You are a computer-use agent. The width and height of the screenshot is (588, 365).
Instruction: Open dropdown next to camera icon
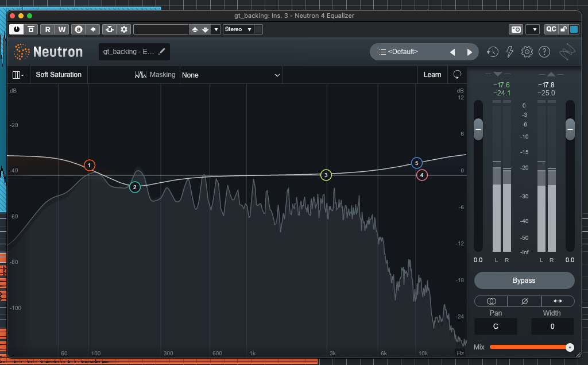(x=533, y=29)
